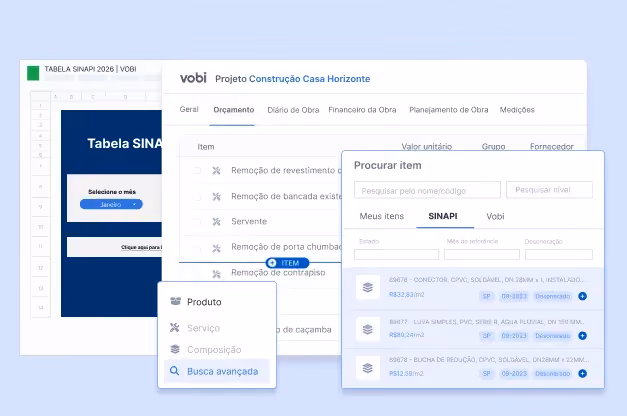
Task: Click composition icon of LUVA SIMPLES result
Action: 368,329
